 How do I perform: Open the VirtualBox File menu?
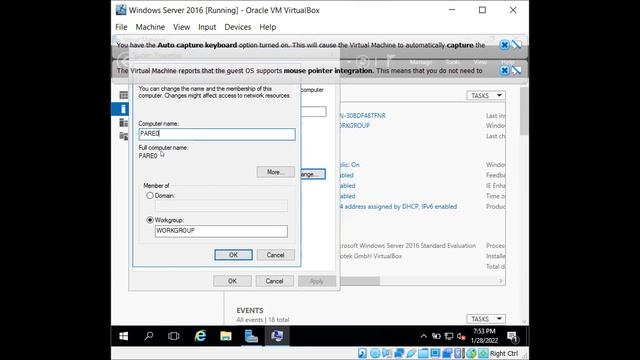point(121,27)
